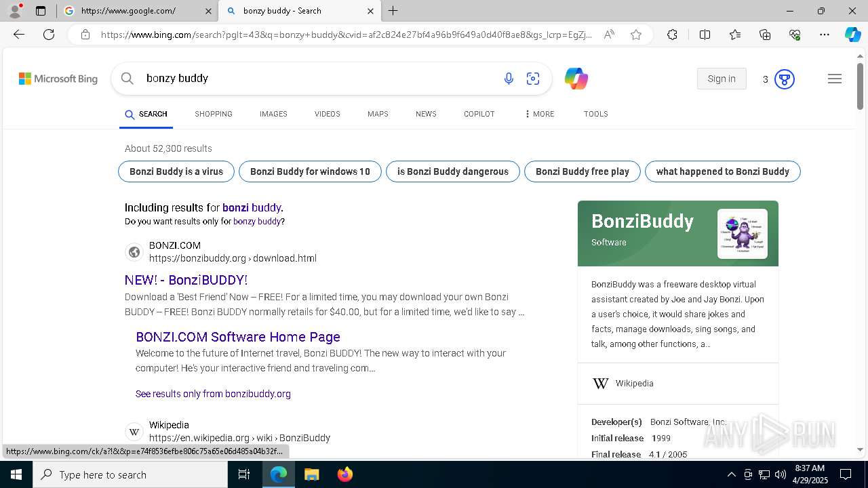
Task: Switch to the SHOPPING tab
Action: (214, 114)
